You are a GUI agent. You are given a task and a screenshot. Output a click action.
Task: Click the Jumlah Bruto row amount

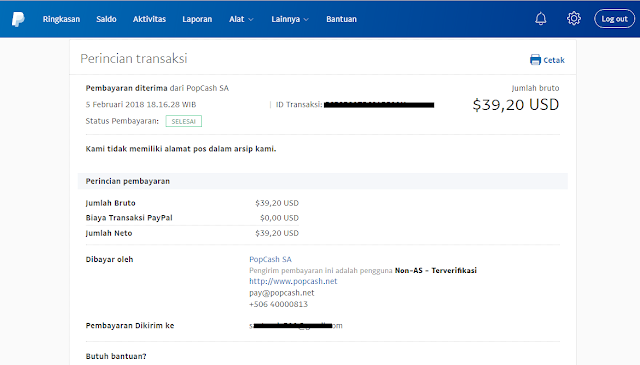277,203
